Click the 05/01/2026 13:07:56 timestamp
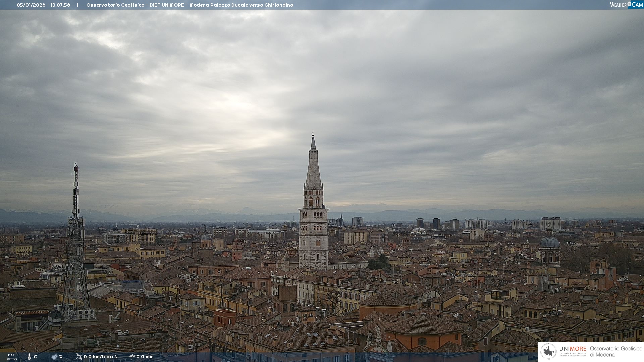The image size is (644, 362). point(44,5)
